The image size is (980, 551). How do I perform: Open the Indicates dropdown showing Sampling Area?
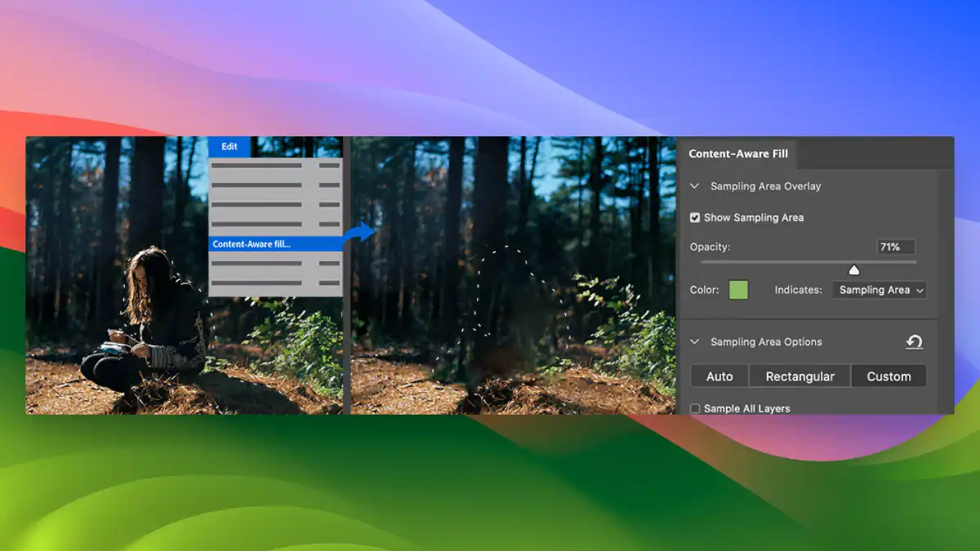point(879,290)
